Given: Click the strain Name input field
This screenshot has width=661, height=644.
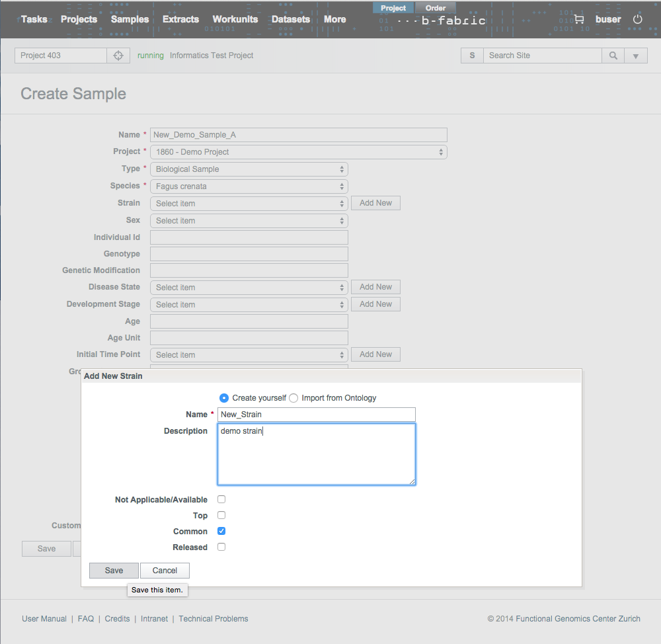Looking at the screenshot, I should (x=316, y=415).
